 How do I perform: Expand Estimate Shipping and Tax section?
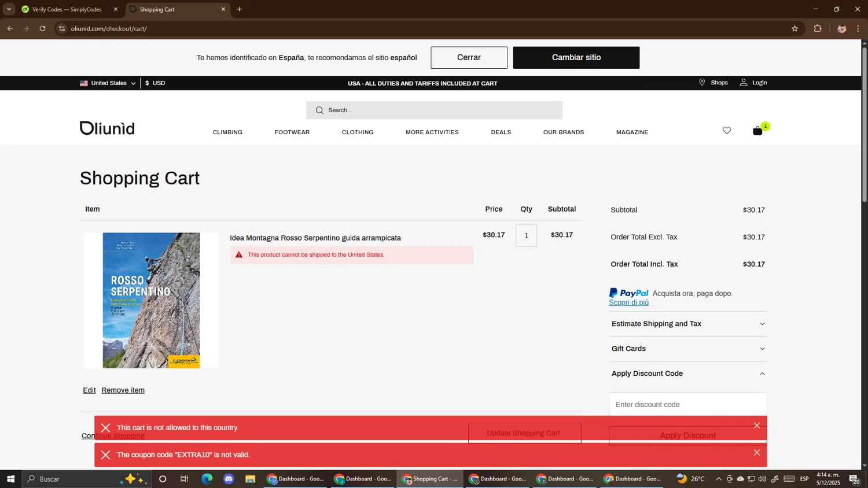point(687,324)
